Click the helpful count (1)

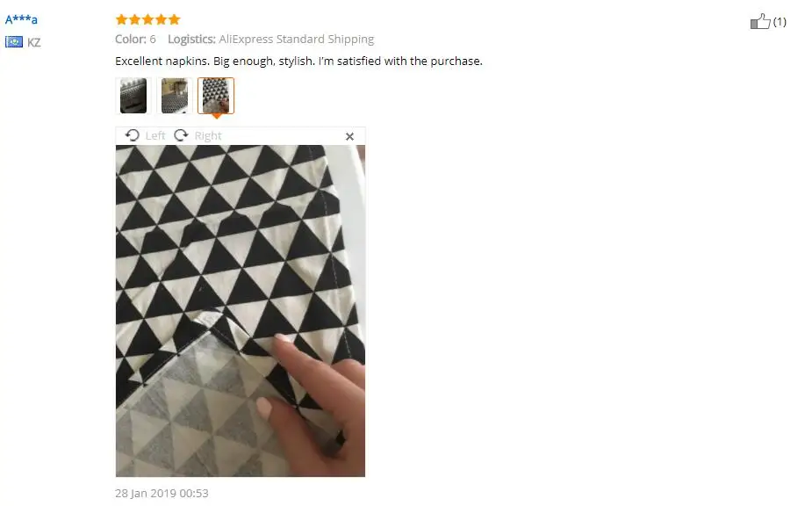780,22
